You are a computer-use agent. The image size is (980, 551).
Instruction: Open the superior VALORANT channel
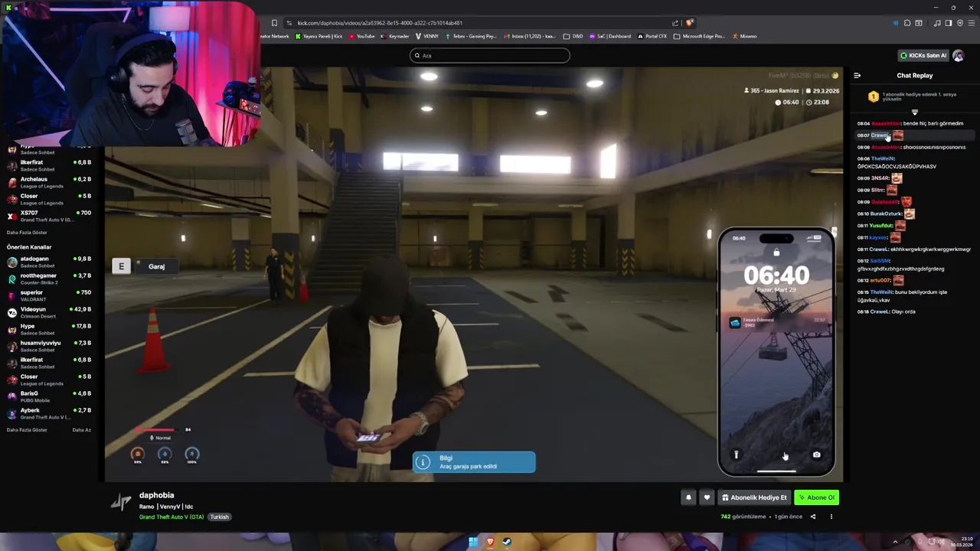pyautogui.click(x=49, y=295)
